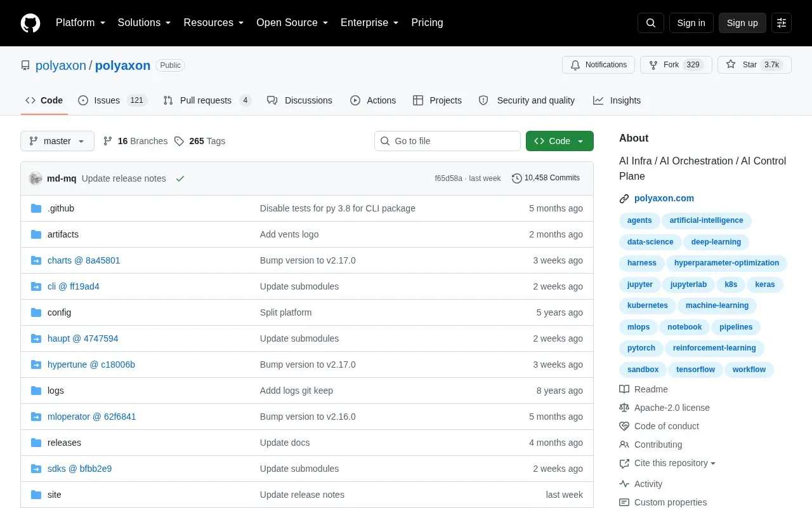The width and height of the screenshot is (812, 508).
Task: Open the .github folder icon
Action: tap(36, 208)
